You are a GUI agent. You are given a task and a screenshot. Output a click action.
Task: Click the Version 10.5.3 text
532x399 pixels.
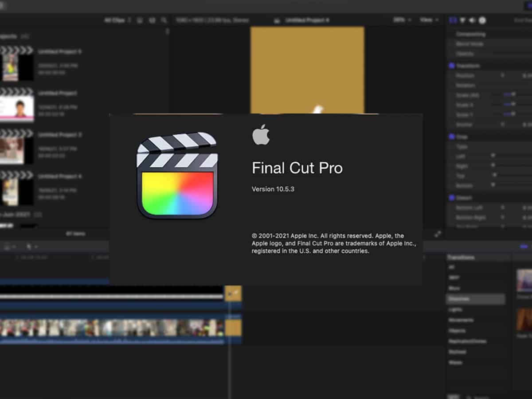[273, 189]
